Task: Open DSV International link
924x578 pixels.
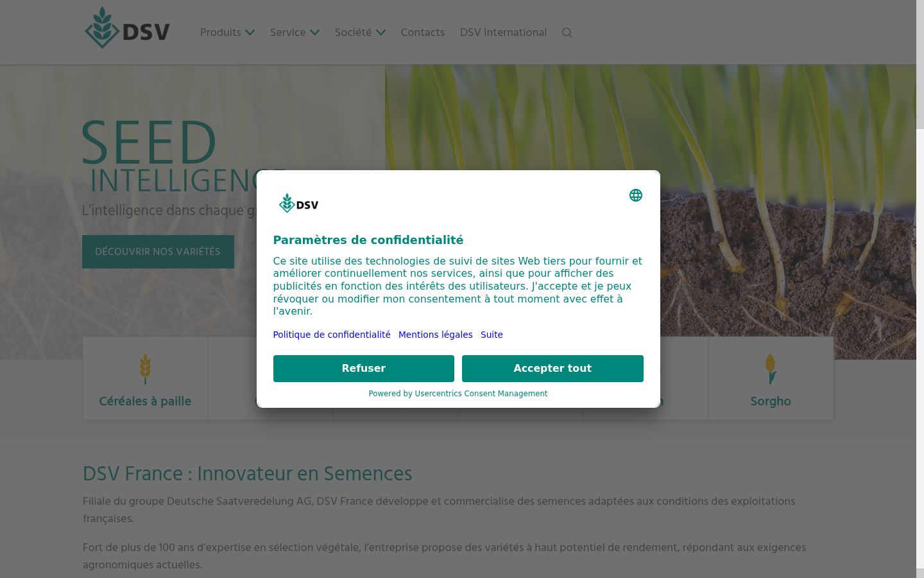Action: click(503, 33)
